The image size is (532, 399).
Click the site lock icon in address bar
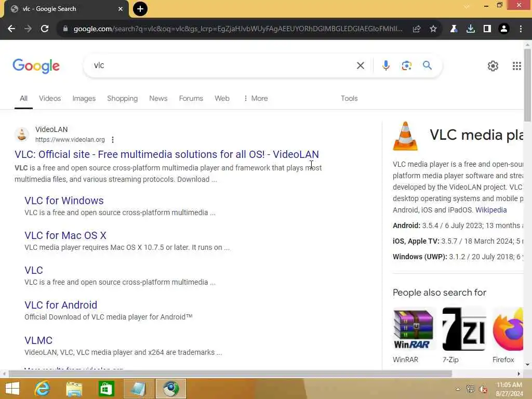[x=65, y=29]
